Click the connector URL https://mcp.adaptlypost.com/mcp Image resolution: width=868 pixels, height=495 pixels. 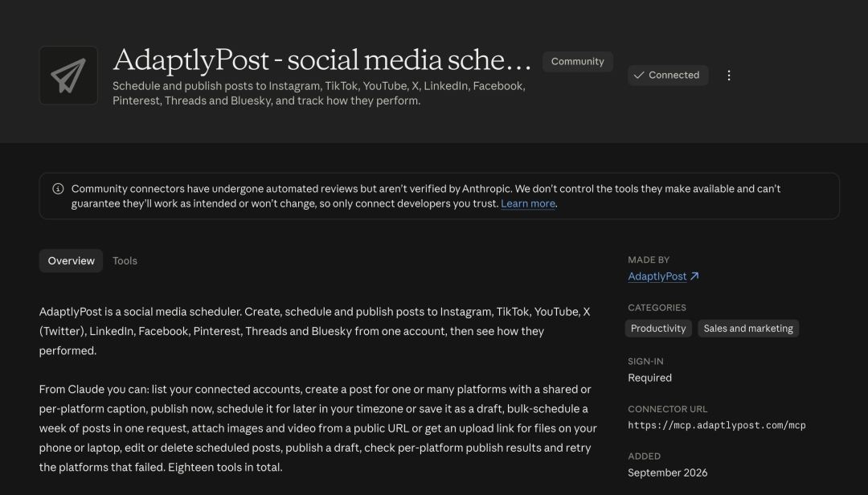pyautogui.click(x=716, y=425)
